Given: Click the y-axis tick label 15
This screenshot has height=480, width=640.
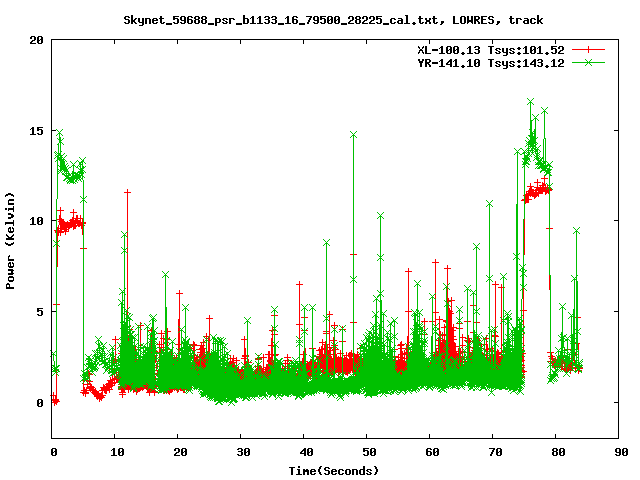Looking at the screenshot, I should [36, 131].
